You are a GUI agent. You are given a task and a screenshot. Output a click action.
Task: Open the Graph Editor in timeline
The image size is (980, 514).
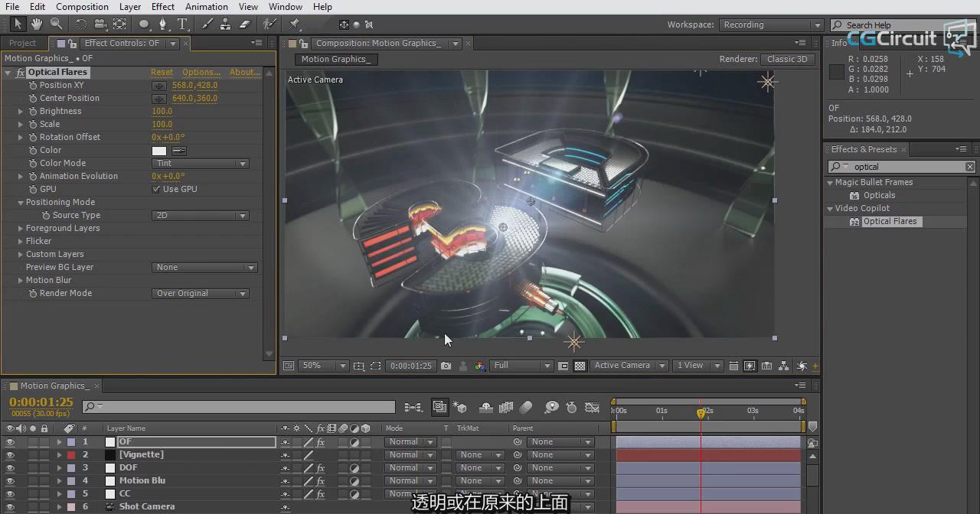(592, 407)
